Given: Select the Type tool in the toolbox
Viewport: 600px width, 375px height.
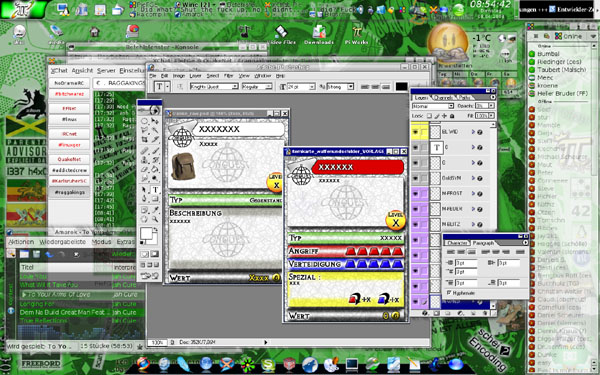Looking at the screenshot, I should [x=155, y=190].
